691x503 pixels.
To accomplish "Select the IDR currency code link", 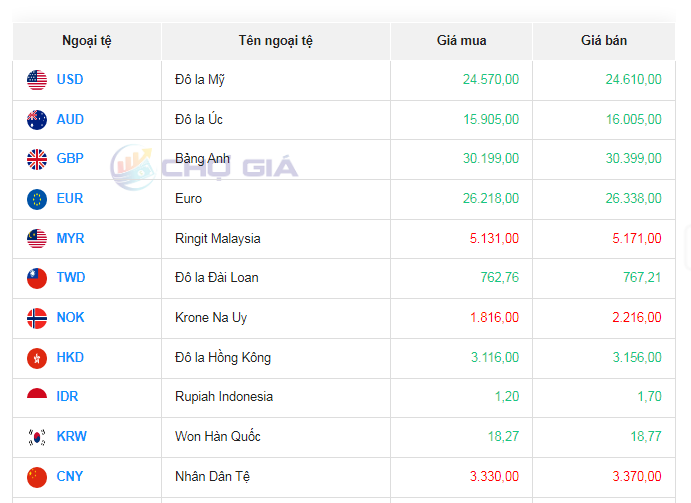I will pyautogui.click(x=68, y=396).
